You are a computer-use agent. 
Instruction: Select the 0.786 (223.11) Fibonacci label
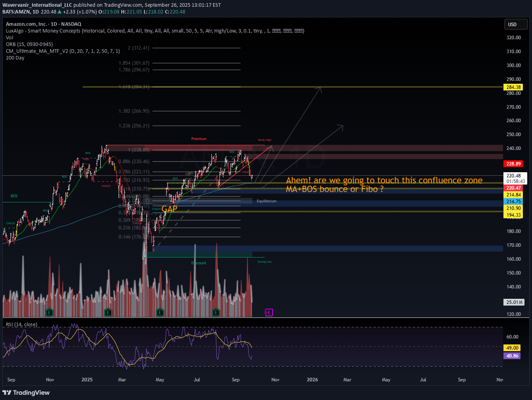click(x=134, y=172)
